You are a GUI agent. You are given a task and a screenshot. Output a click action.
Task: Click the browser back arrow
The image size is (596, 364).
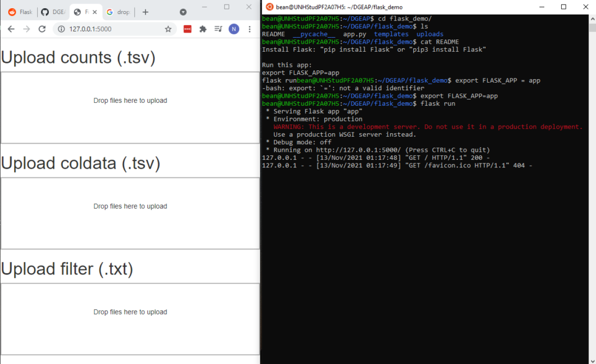(11, 29)
